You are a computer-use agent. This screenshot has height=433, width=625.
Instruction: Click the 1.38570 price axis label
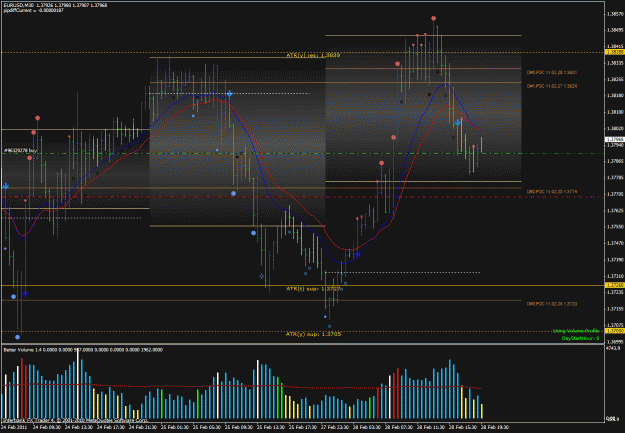click(615, 14)
